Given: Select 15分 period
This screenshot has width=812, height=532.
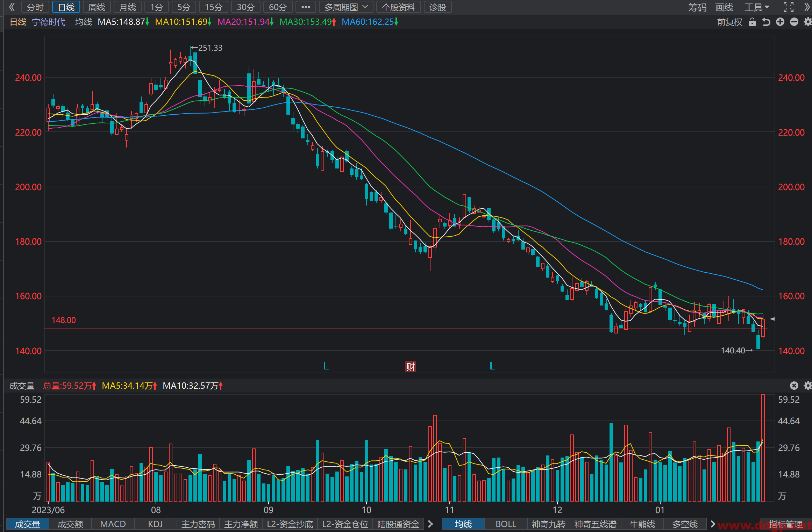Looking at the screenshot, I should [x=214, y=7].
